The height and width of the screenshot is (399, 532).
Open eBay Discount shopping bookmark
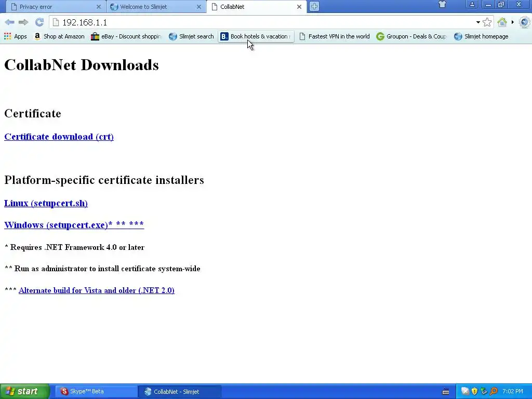pyautogui.click(x=126, y=36)
